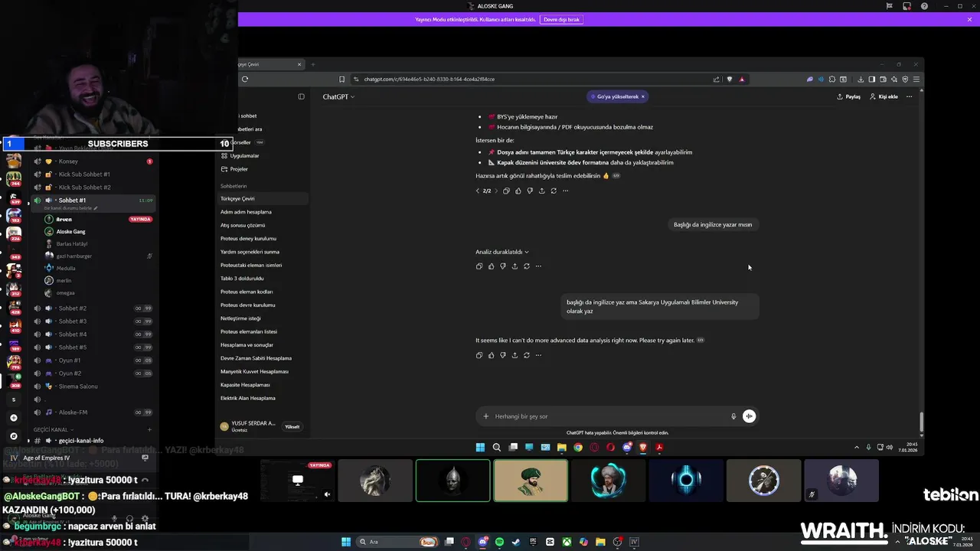Open the conversation options three-dot menu
The width and height of the screenshot is (980, 551).
coord(909,96)
